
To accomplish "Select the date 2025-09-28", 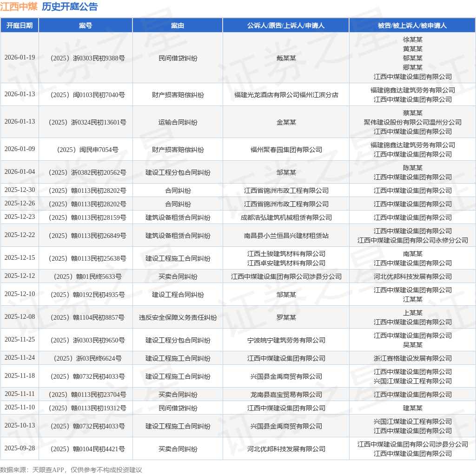I will 20,448.
